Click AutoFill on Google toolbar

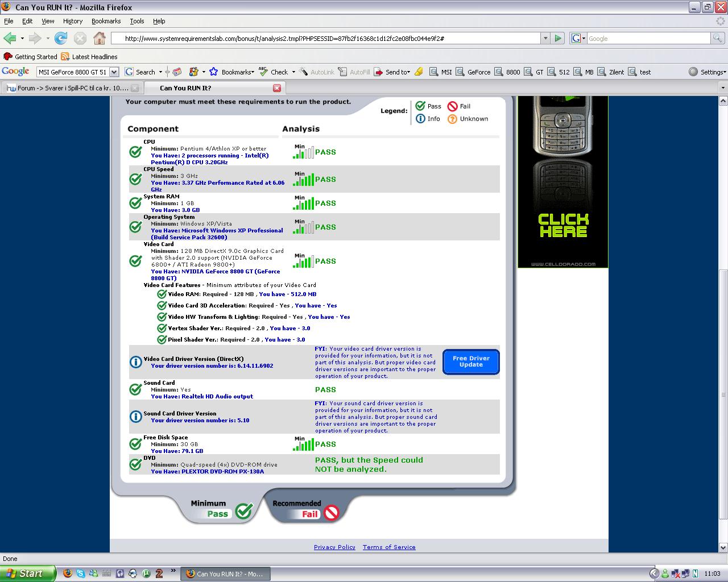click(354, 72)
